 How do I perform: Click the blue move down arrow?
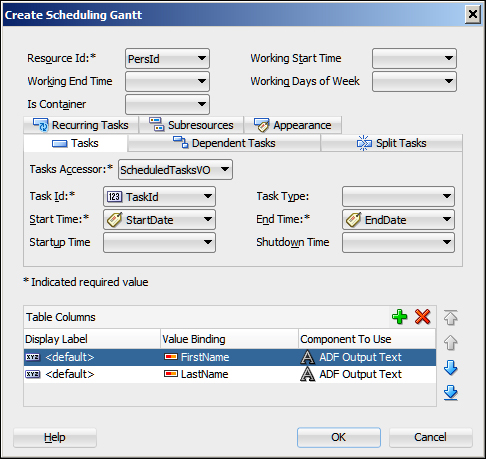(450, 368)
